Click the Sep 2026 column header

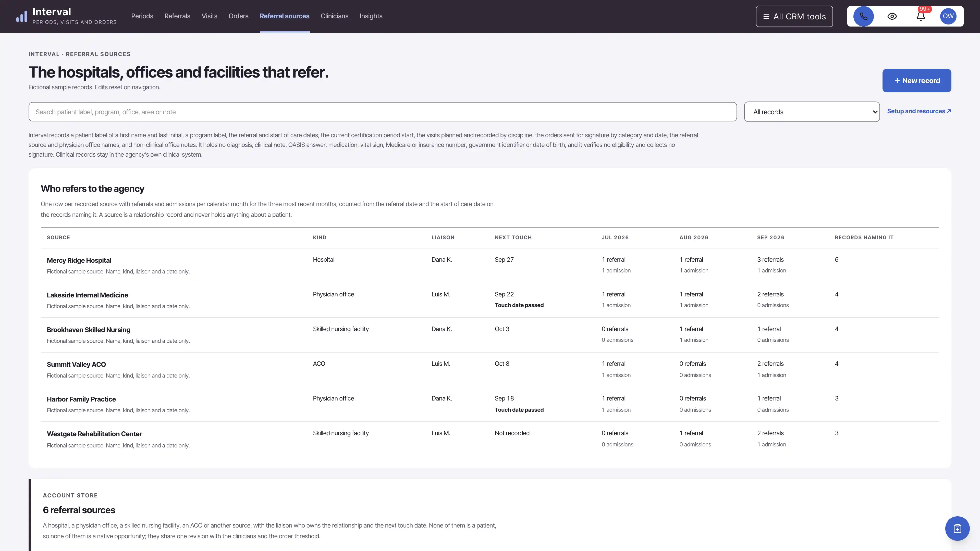pos(771,237)
